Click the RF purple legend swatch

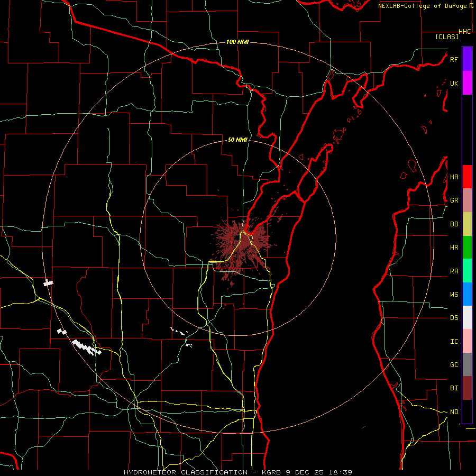(x=467, y=59)
